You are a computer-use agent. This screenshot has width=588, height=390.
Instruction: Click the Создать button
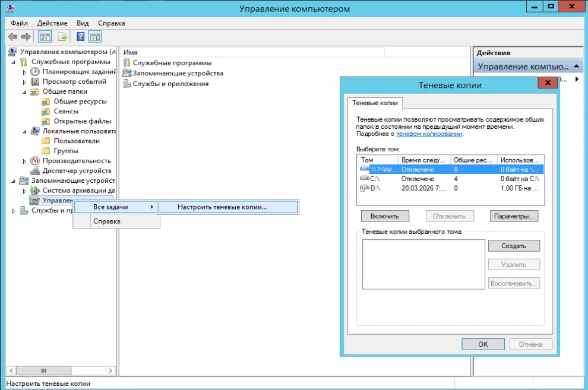tap(514, 246)
